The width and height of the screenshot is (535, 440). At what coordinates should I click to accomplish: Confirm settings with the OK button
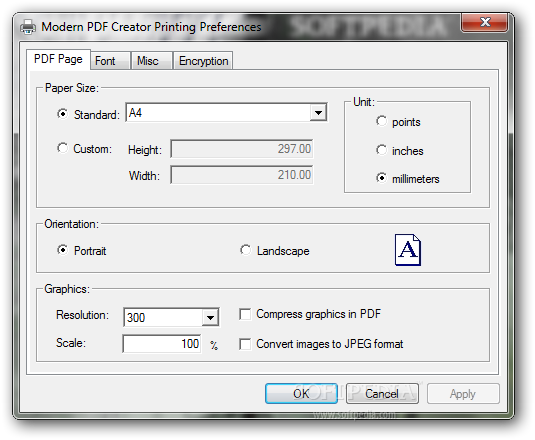coord(301,394)
